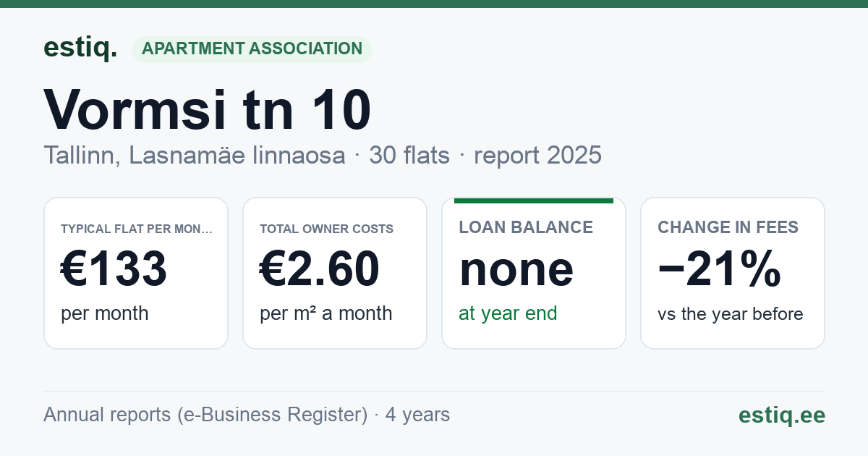Click the 'report 2025' text
The width and height of the screenshot is (868, 456).
click(x=538, y=156)
